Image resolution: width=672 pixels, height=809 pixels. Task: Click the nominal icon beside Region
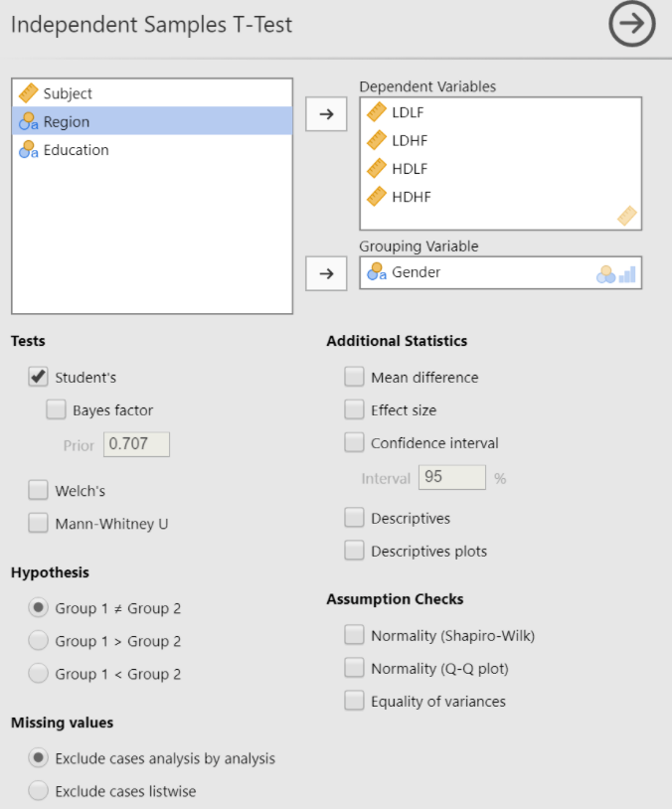coord(28,122)
